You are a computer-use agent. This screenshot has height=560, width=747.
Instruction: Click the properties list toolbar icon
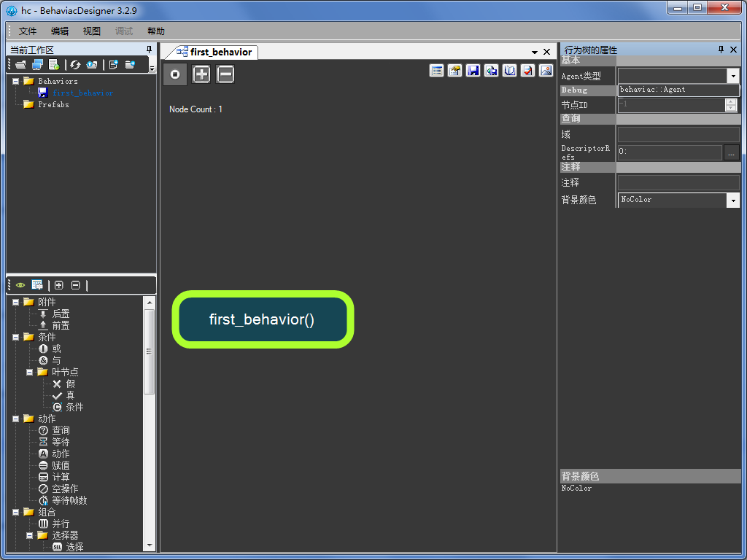point(436,71)
